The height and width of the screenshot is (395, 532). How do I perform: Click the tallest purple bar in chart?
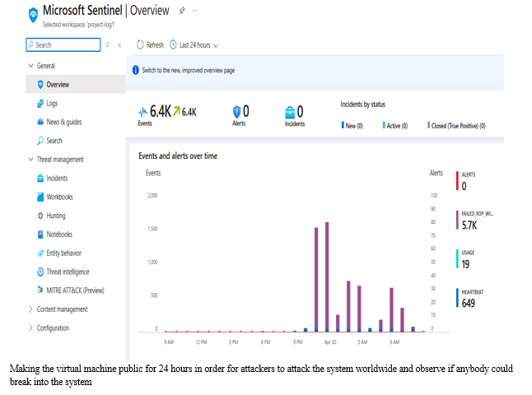pos(327,276)
